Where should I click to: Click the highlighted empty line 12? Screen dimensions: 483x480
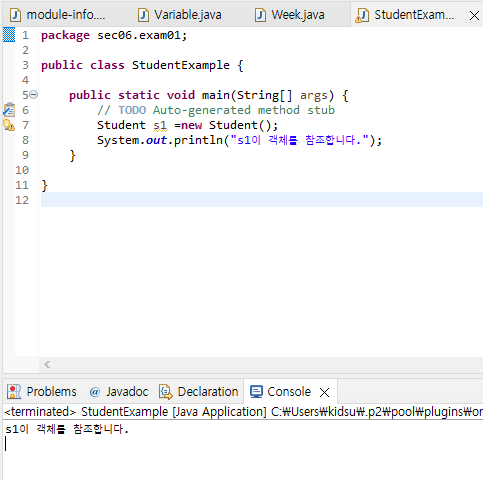[x=262, y=200]
